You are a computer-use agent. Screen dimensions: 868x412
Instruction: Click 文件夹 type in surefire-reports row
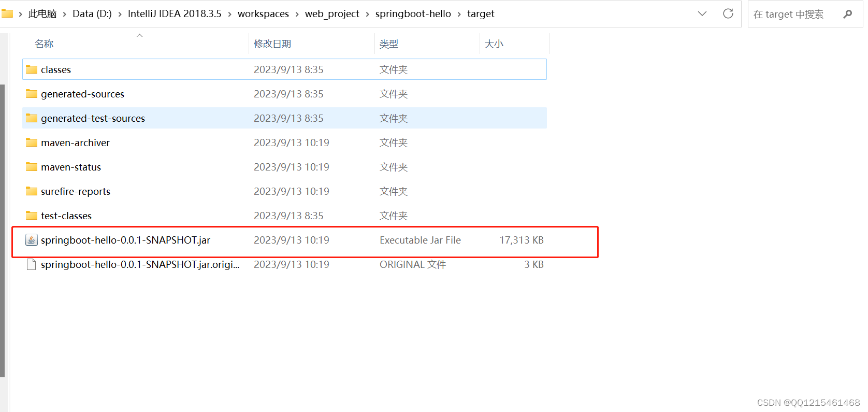394,191
